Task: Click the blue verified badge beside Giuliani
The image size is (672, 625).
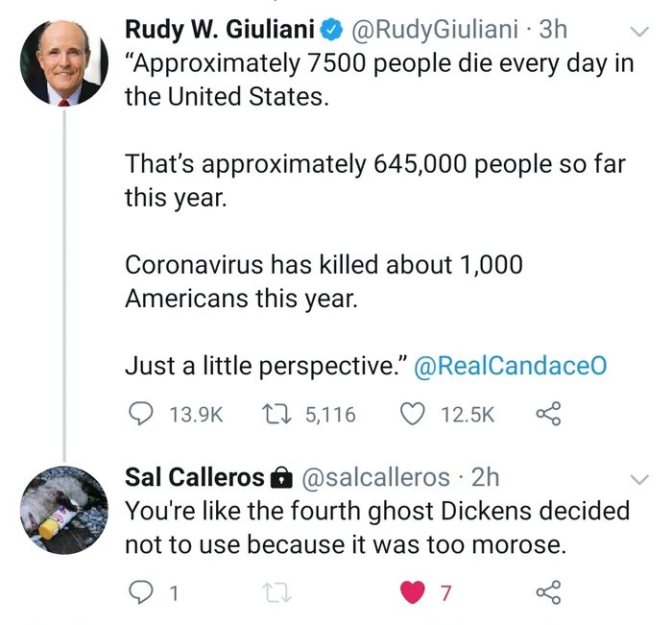Action: (331, 31)
